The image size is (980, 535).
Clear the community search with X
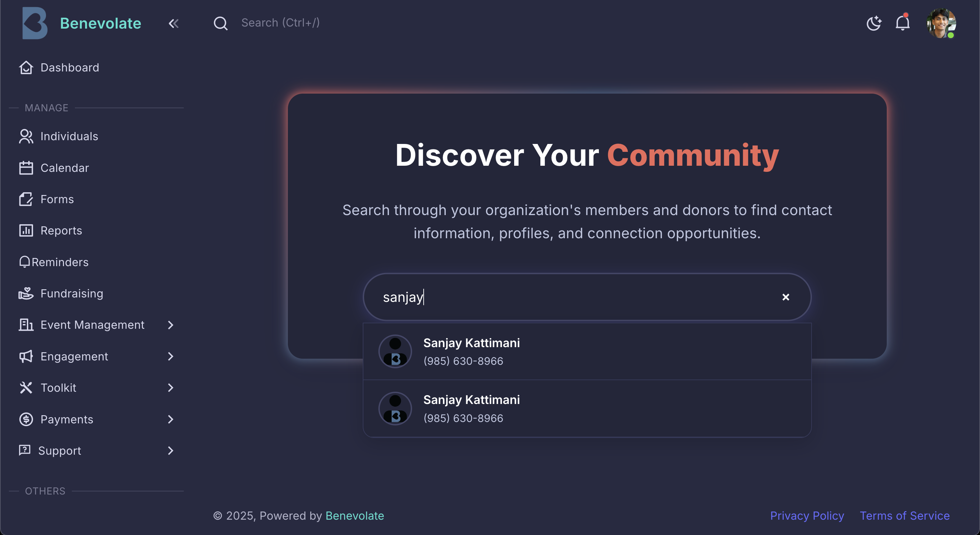(786, 297)
